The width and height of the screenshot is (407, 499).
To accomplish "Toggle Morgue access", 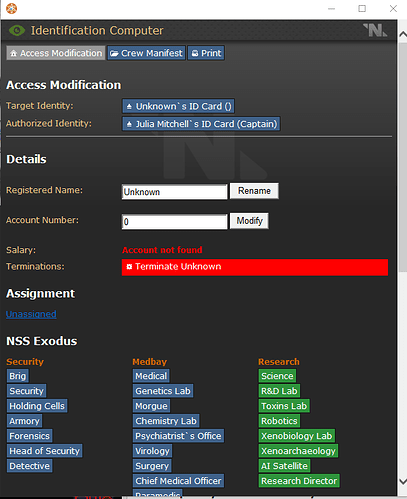I will click(x=151, y=406).
